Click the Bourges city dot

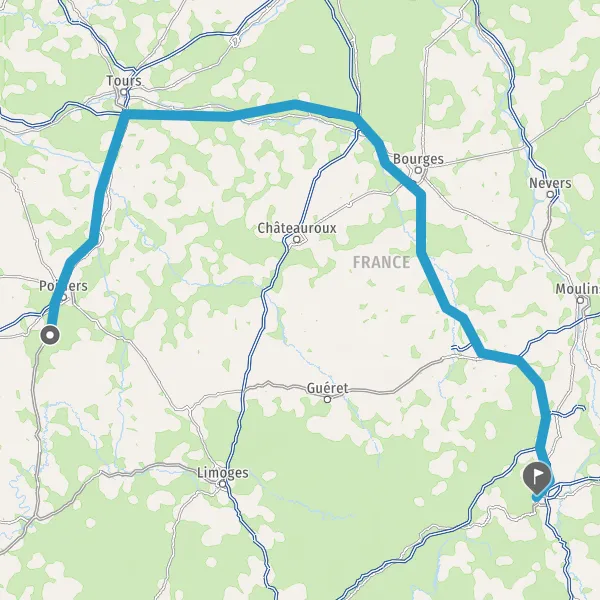click(x=419, y=170)
